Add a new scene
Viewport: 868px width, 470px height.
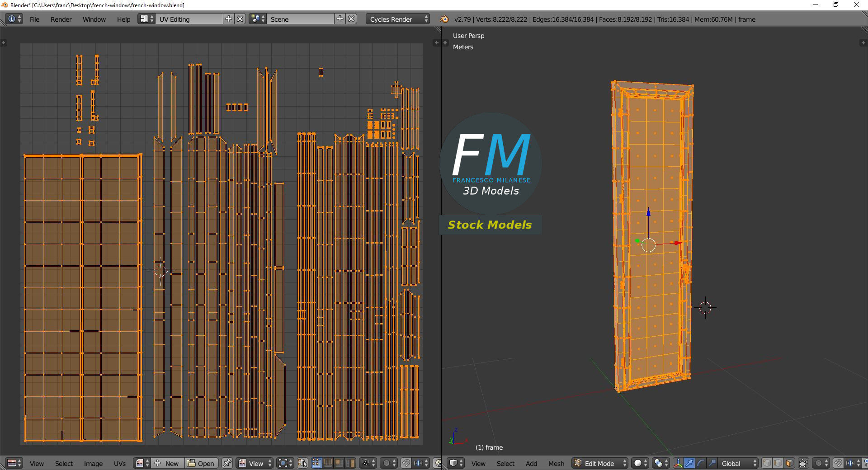point(340,19)
